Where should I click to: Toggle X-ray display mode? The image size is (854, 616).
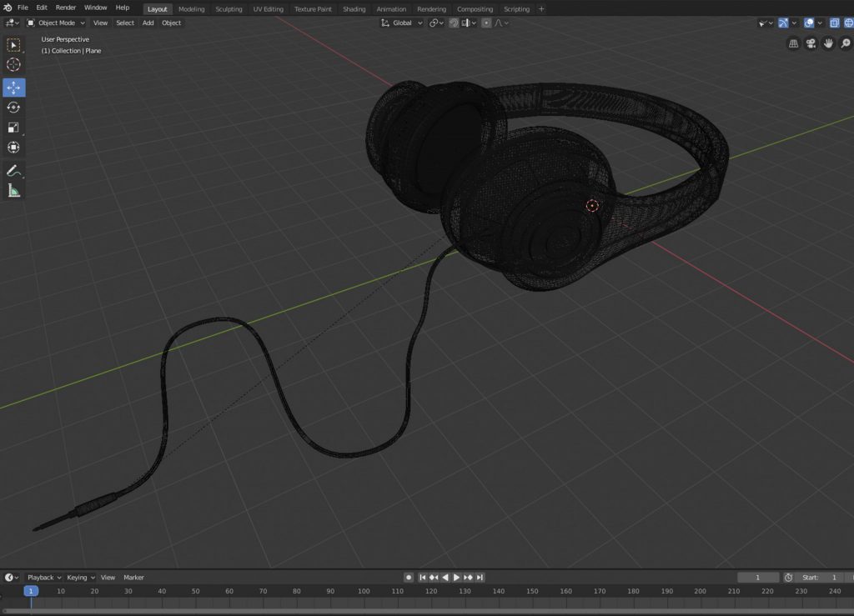point(835,23)
